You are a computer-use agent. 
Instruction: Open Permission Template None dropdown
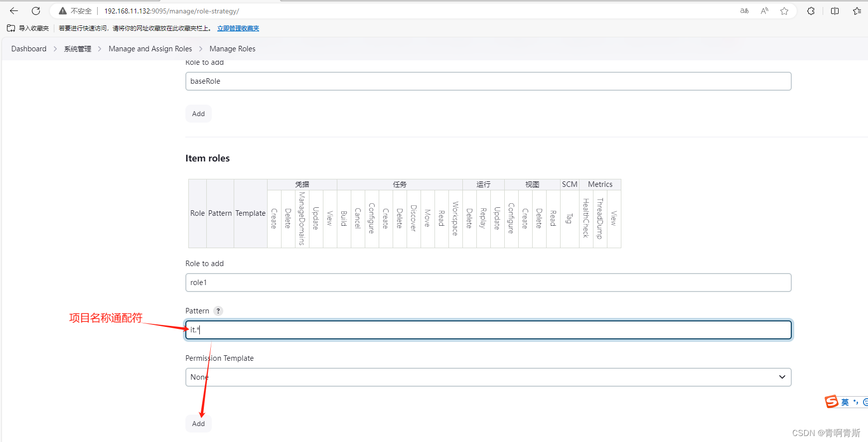488,377
